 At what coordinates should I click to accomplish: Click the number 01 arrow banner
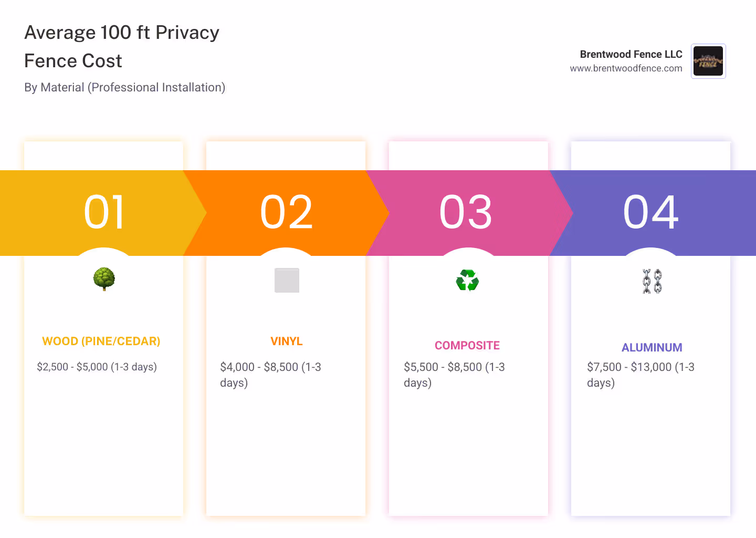103,212
